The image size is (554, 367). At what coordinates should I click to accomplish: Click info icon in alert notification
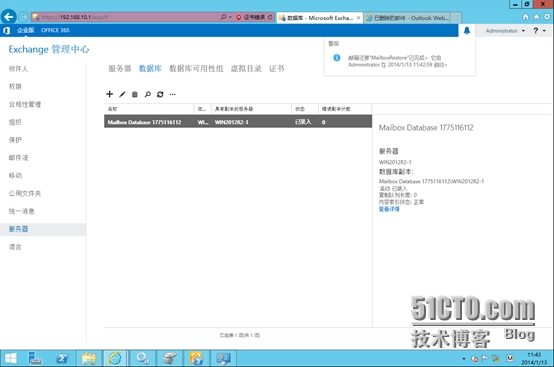tap(337, 58)
